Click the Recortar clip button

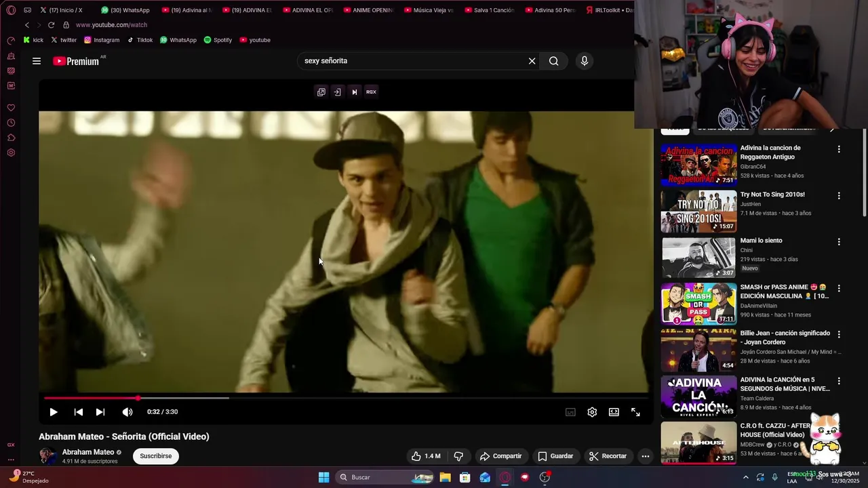click(608, 456)
